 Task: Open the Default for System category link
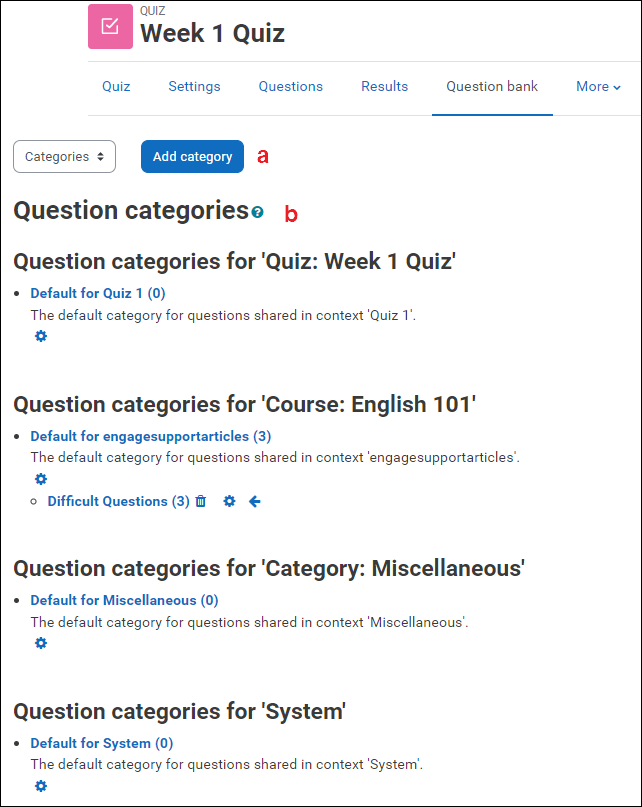point(101,743)
